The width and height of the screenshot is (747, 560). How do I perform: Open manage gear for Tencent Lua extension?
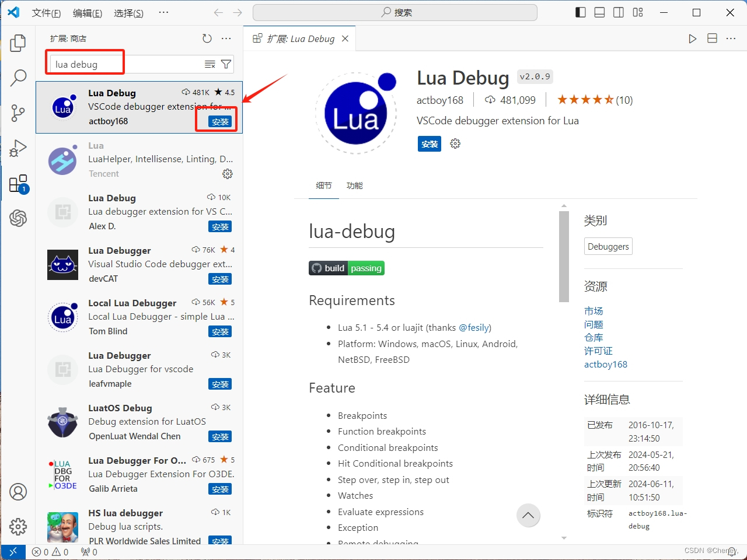228,174
